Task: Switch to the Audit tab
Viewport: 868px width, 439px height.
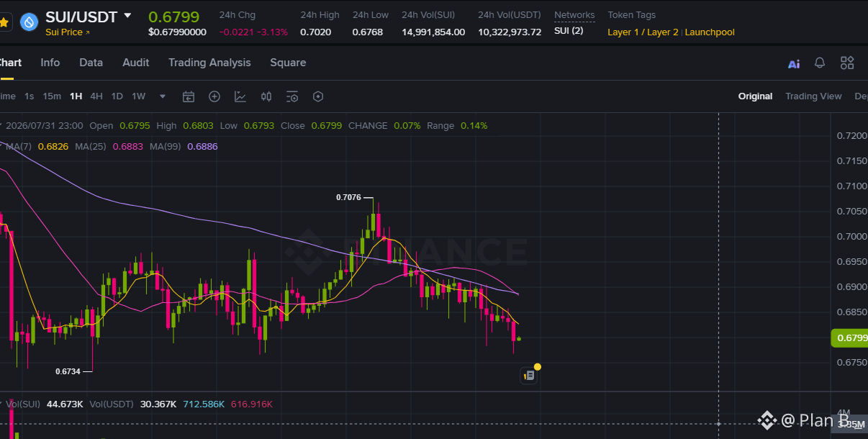Action: coord(136,63)
